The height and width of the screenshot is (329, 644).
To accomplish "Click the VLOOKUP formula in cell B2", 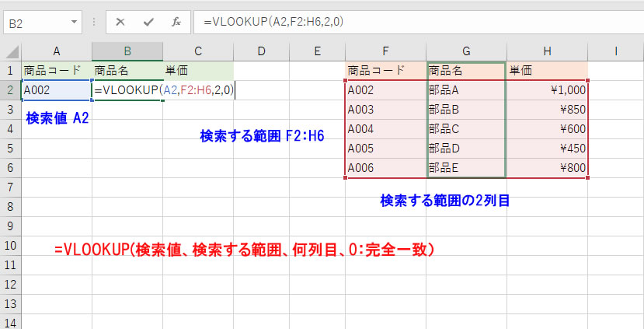I will point(164,90).
